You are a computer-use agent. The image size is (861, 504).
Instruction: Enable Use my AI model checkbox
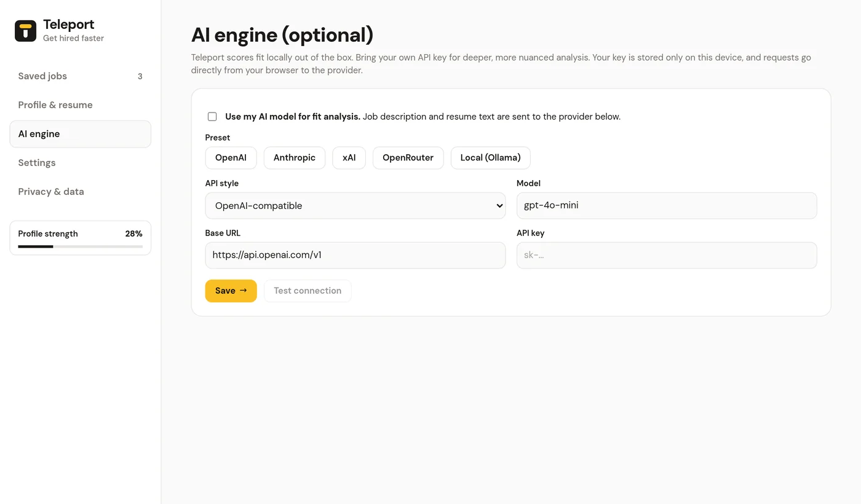(212, 117)
